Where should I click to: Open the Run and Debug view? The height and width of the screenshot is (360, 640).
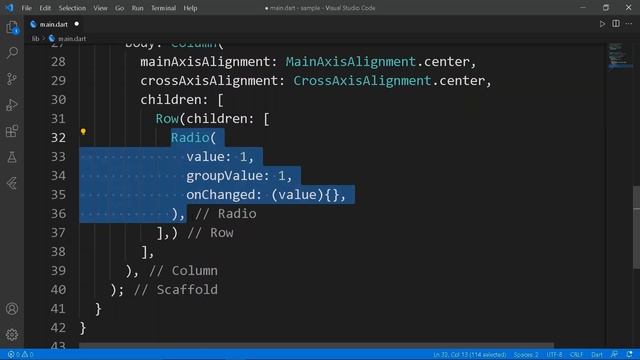click(x=12, y=105)
